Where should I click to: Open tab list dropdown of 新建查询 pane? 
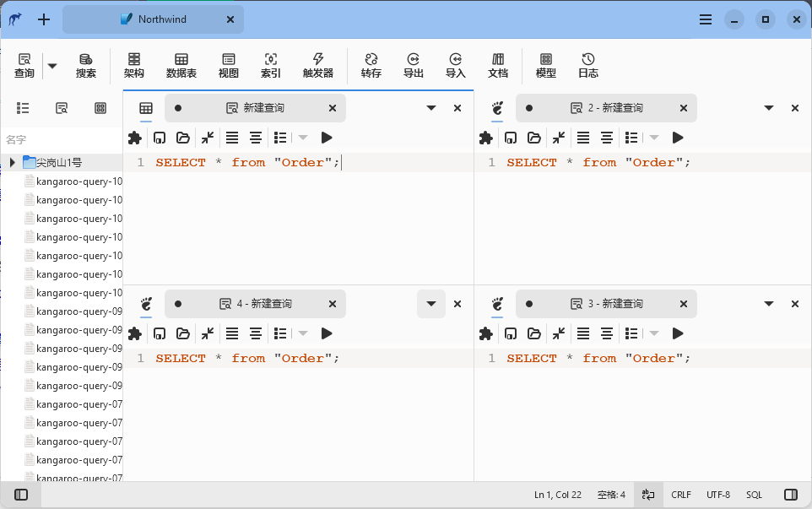point(431,108)
